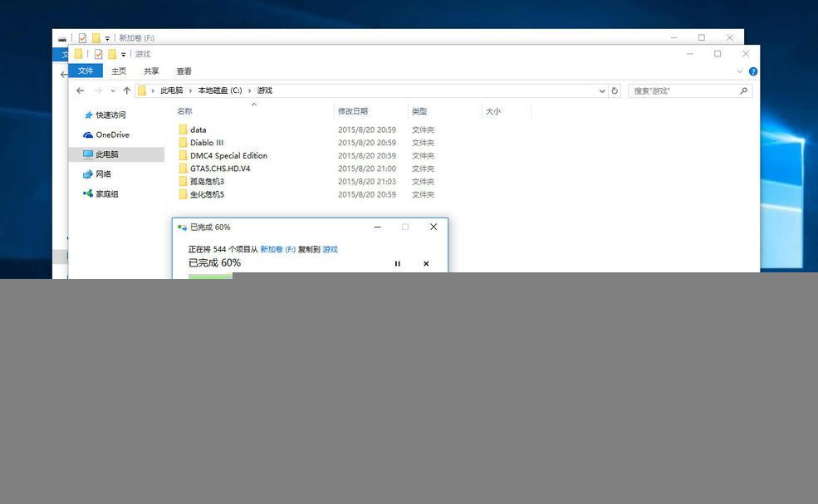Click the back navigation arrow
The width and height of the screenshot is (818, 504).
pyautogui.click(x=81, y=90)
